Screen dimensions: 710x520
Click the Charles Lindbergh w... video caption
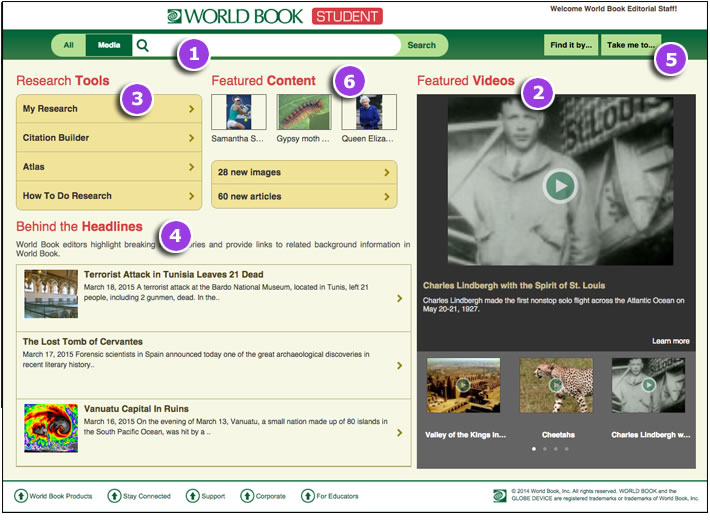pyautogui.click(x=651, y=435)
